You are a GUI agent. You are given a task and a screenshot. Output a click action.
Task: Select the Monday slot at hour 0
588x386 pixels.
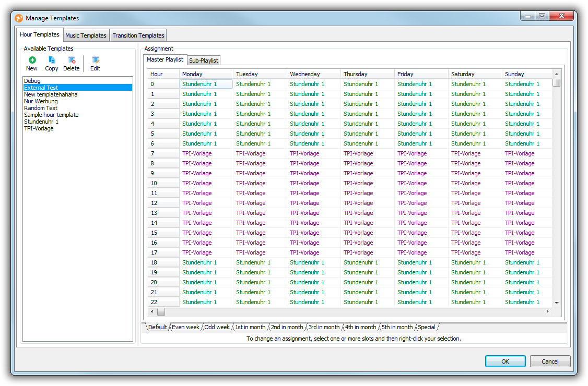tap(206, 84)
